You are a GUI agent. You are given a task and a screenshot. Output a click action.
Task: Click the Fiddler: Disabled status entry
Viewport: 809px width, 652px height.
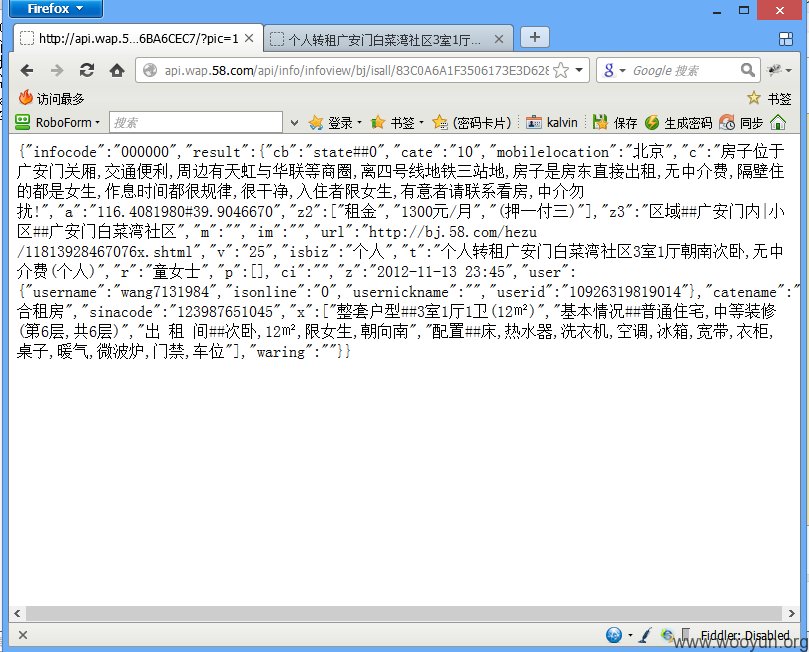[x=745, y=635]
